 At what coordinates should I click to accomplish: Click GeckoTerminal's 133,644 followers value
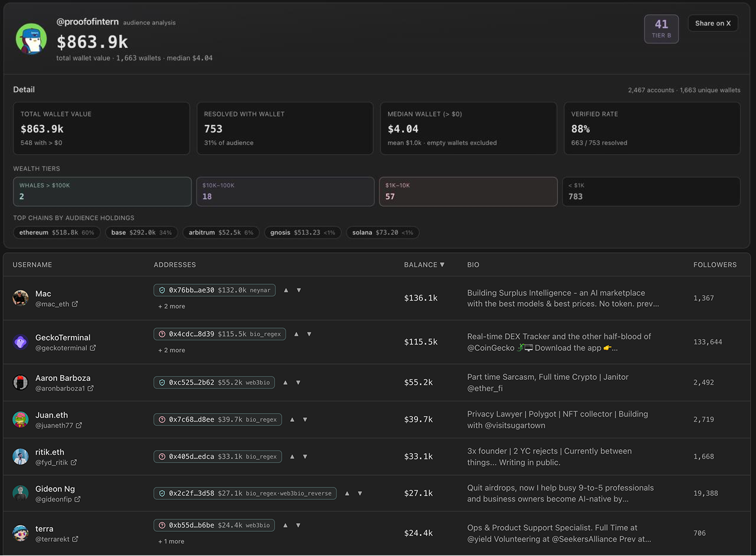708,342
